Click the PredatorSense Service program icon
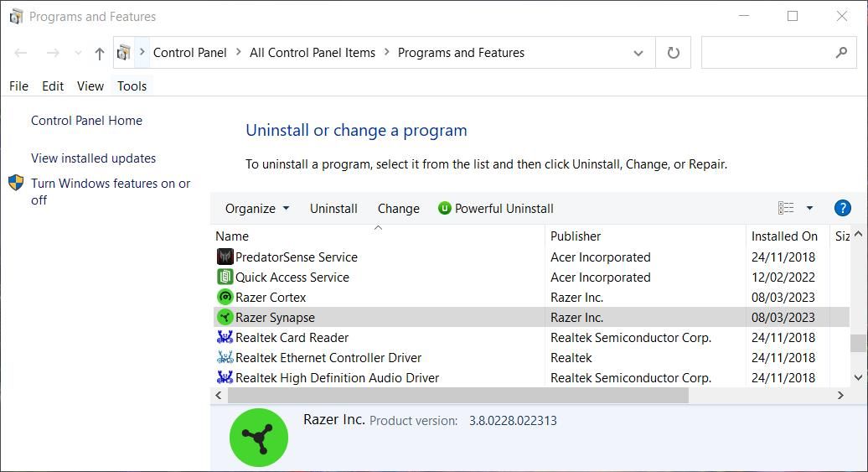 (x=225, y=257)
